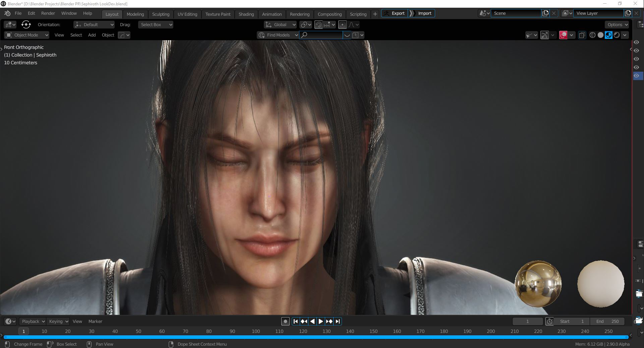Open viewport View menu

(59, 35)
